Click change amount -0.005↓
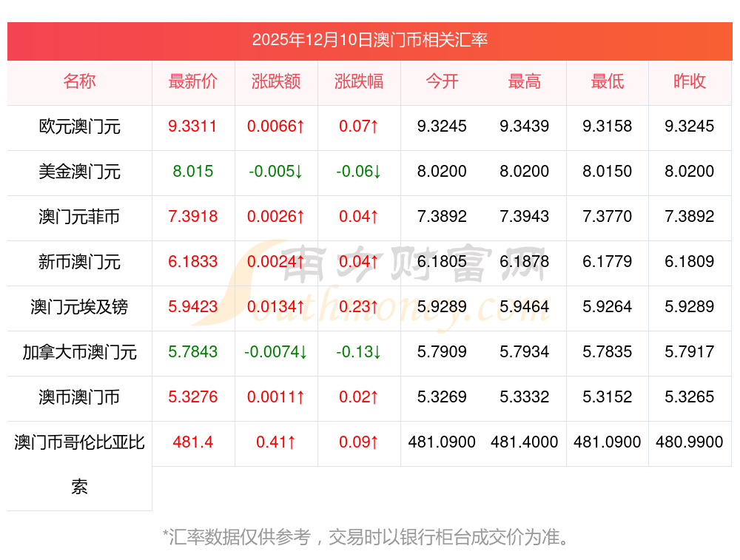 click(276, 172)
